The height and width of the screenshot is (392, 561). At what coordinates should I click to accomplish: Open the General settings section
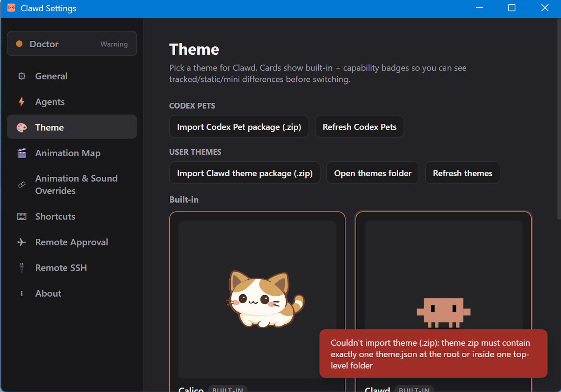(x=72, y=76)
